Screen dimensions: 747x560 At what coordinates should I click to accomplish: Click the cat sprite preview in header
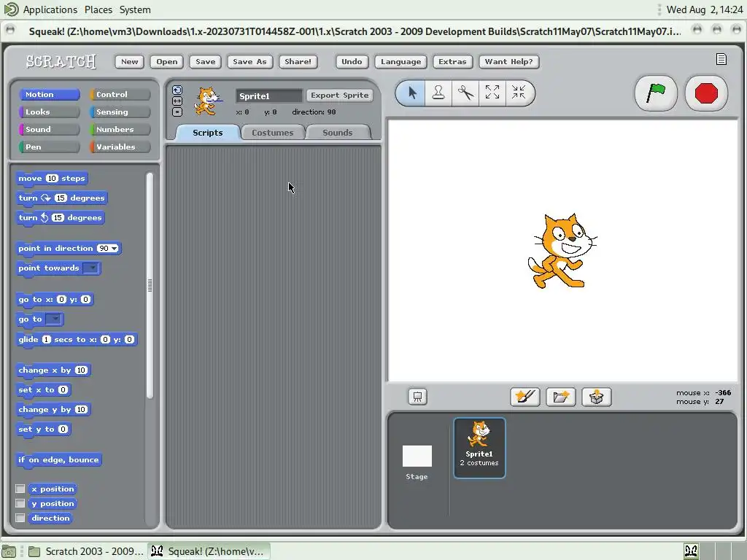(208, 101)
